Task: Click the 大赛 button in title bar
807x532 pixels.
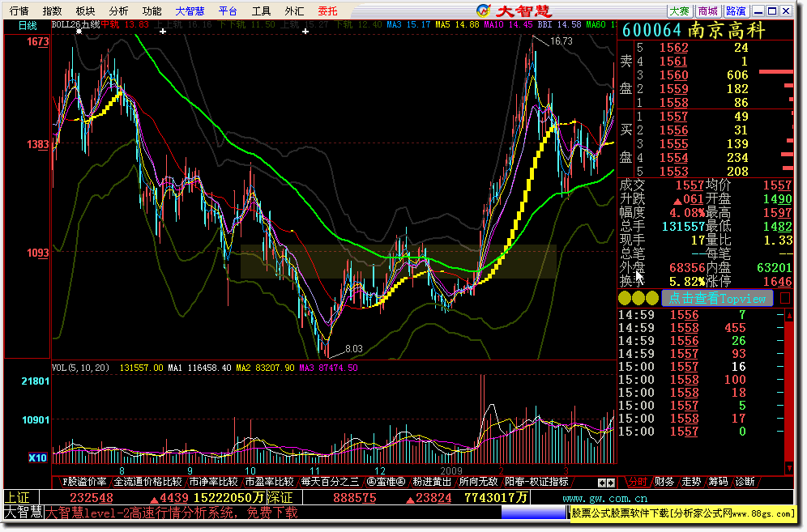Action: point(679,11)
